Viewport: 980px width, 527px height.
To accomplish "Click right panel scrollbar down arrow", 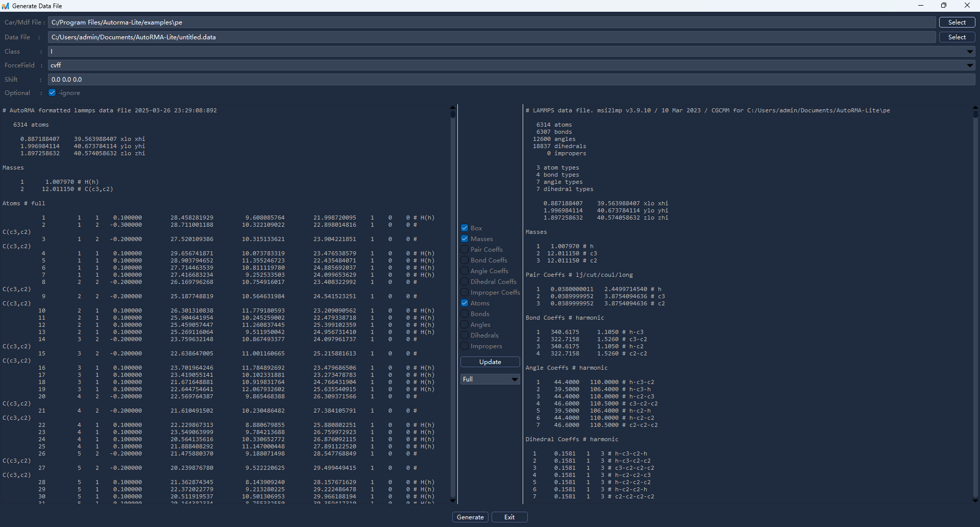I will click(x=975, y=500).
